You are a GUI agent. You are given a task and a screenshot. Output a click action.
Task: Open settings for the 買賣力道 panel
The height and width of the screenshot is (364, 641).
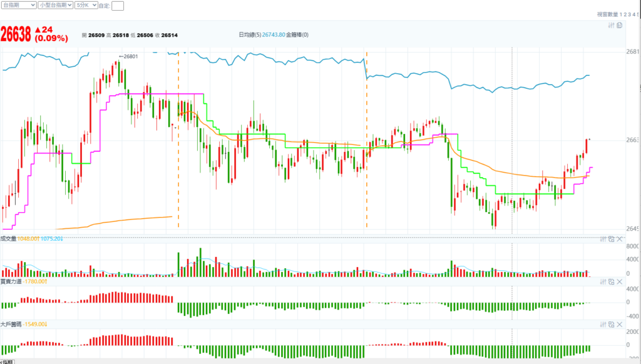[603, 282]
